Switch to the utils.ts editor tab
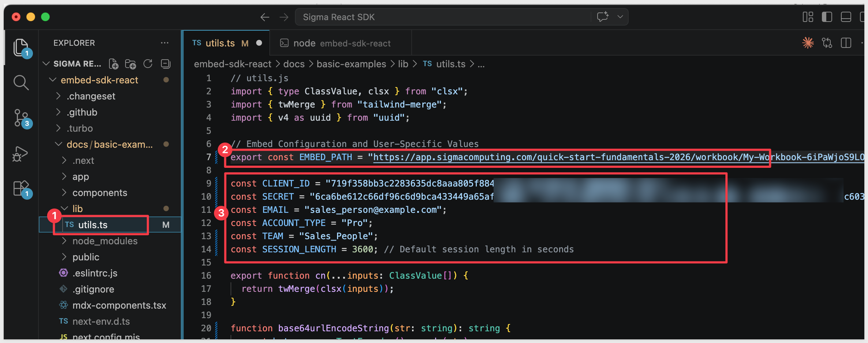 tap(220, 43)
